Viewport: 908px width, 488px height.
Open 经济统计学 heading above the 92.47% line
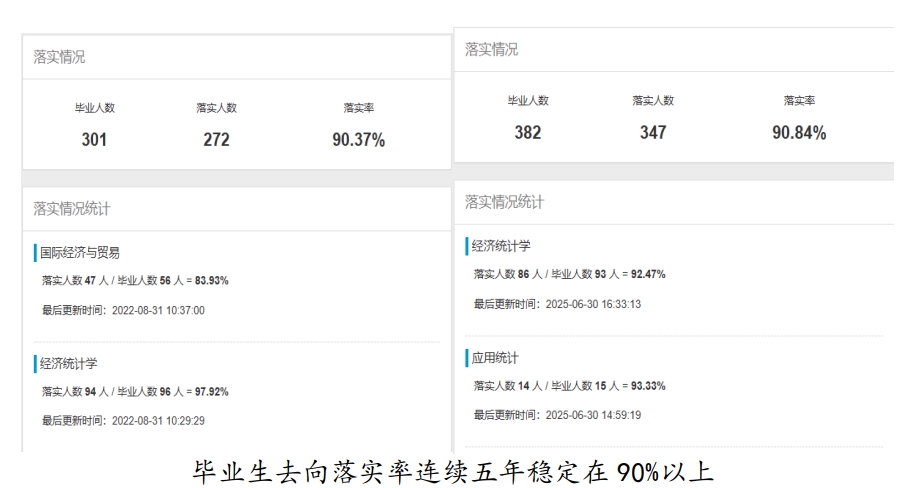(501, 246)
